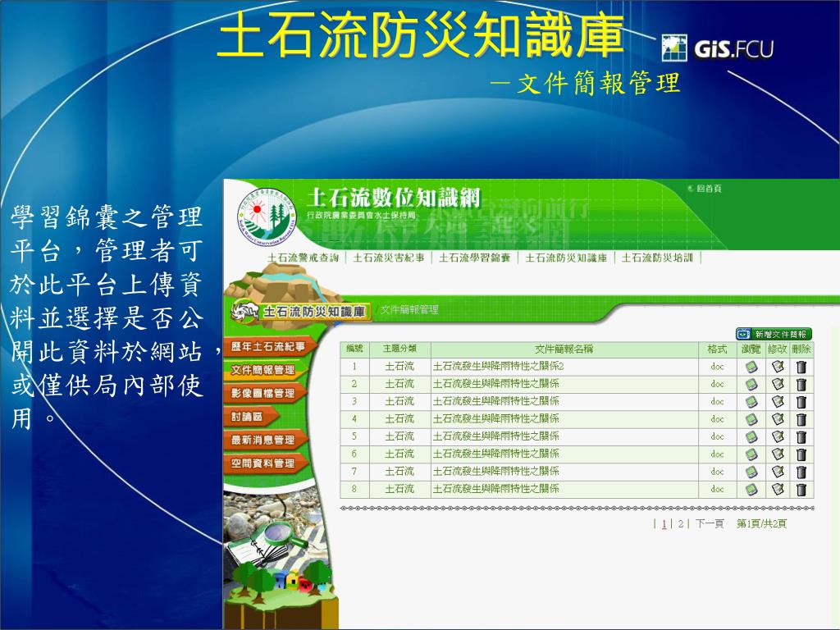Image resolution: width=840 pixels, height=630 pixels.
Task: Browse the row 7 document icon
Action: 751,472
